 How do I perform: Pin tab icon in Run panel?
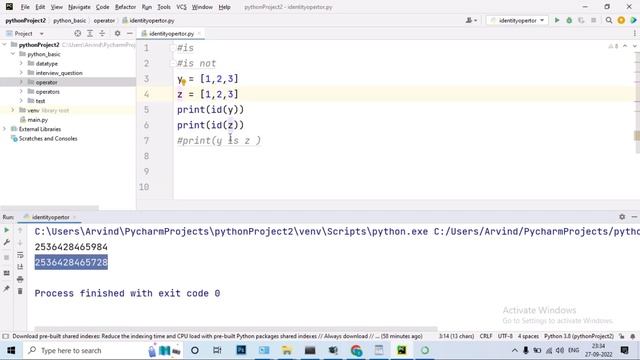point(7,289)
